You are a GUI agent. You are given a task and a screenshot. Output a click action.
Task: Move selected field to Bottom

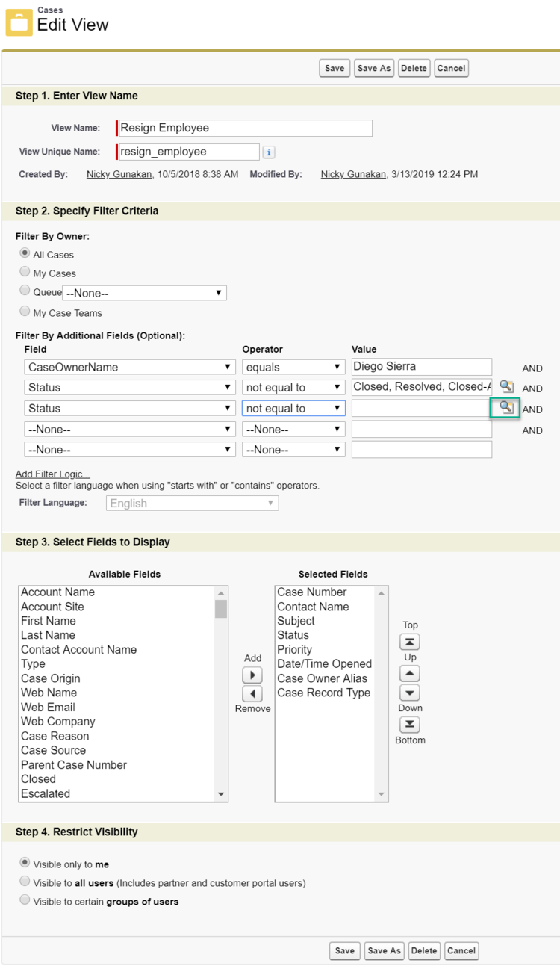pyautogui.click(x=410, y=725)
